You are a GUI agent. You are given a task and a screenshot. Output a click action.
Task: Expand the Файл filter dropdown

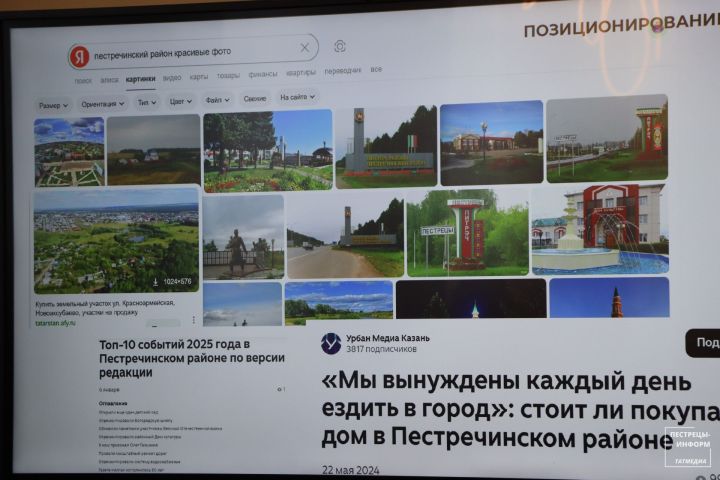(217, 100)
